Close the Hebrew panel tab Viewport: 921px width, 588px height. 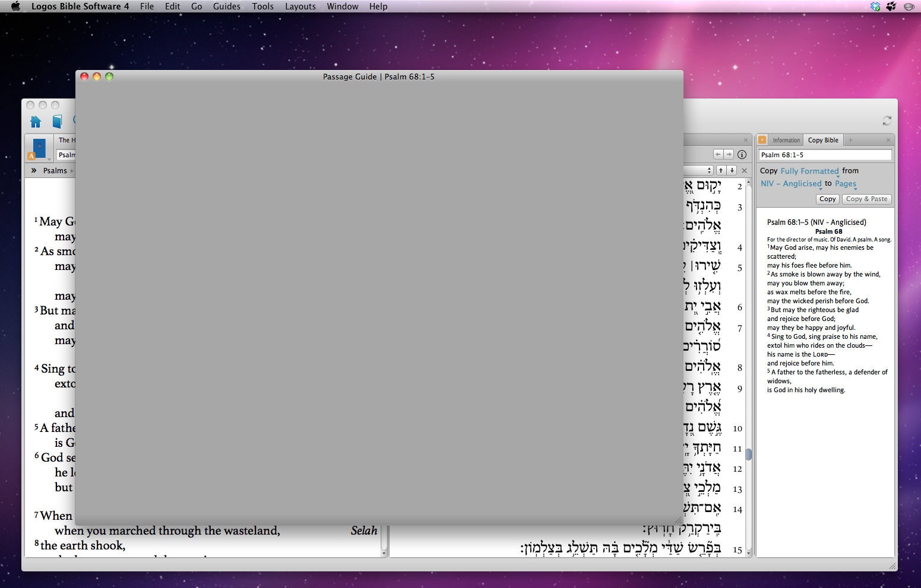click(746, 140)
